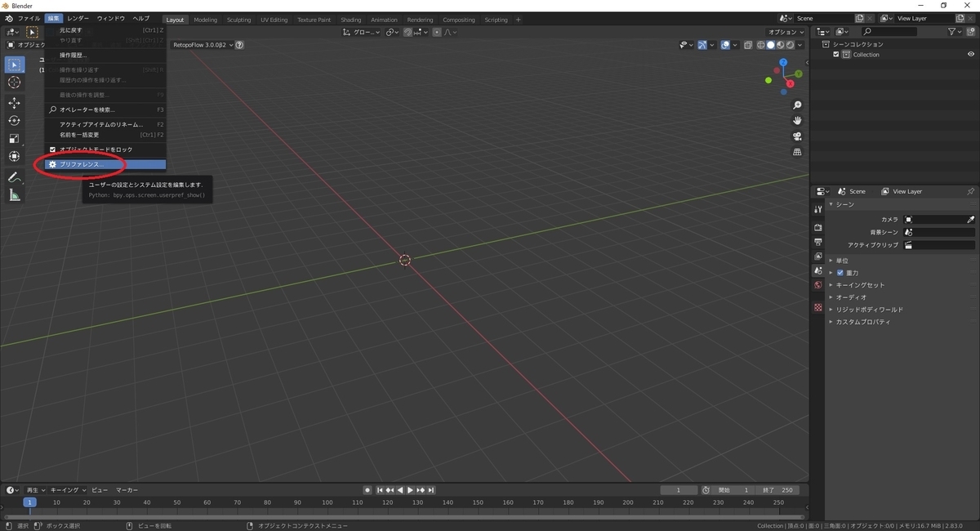Screen dimensions: 980x531
Task: Click 操作履歴 menu entry
Action: (x=106, y=55)
